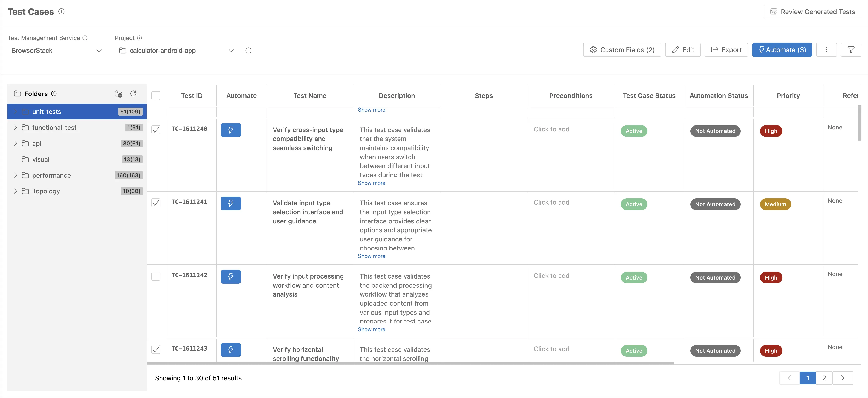Click the info icon beside Test Cases title
This screenshot has height=398, width=868.
[x=61, y=11]
